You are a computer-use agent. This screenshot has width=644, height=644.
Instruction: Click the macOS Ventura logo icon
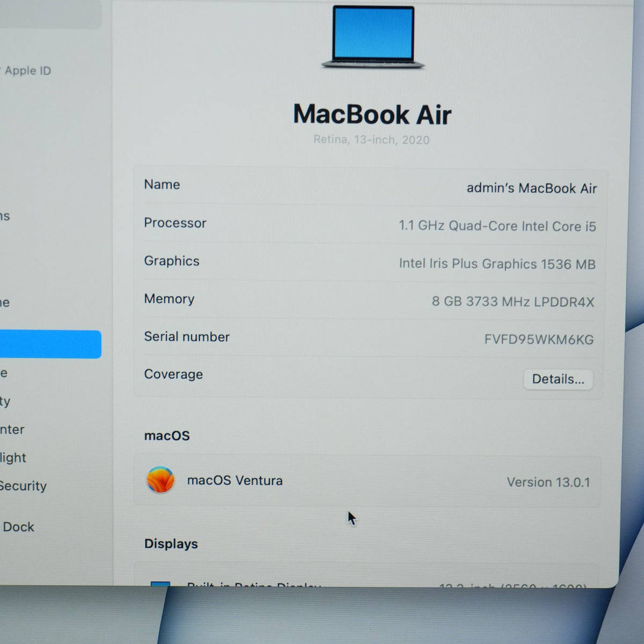click(x=160, y=480)
